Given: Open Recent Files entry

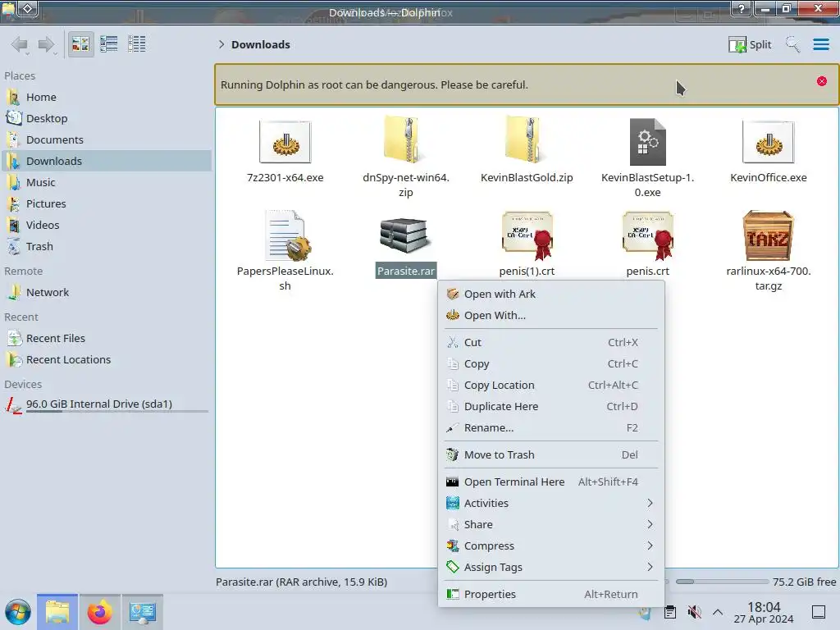Looking at the screenshot, I should [106, 339].
